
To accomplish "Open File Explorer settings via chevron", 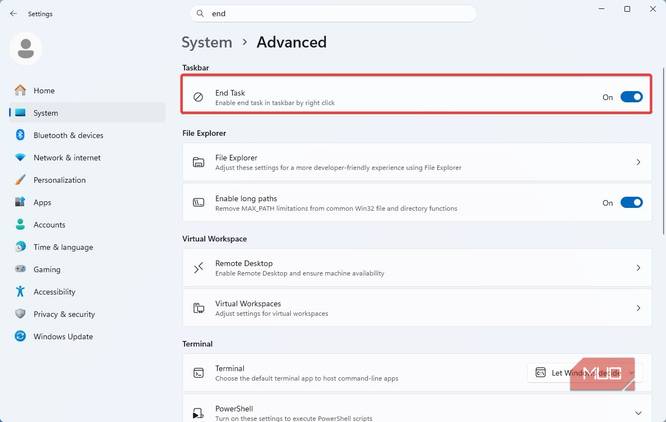I will pyautogui.click(x=638, y=162).
